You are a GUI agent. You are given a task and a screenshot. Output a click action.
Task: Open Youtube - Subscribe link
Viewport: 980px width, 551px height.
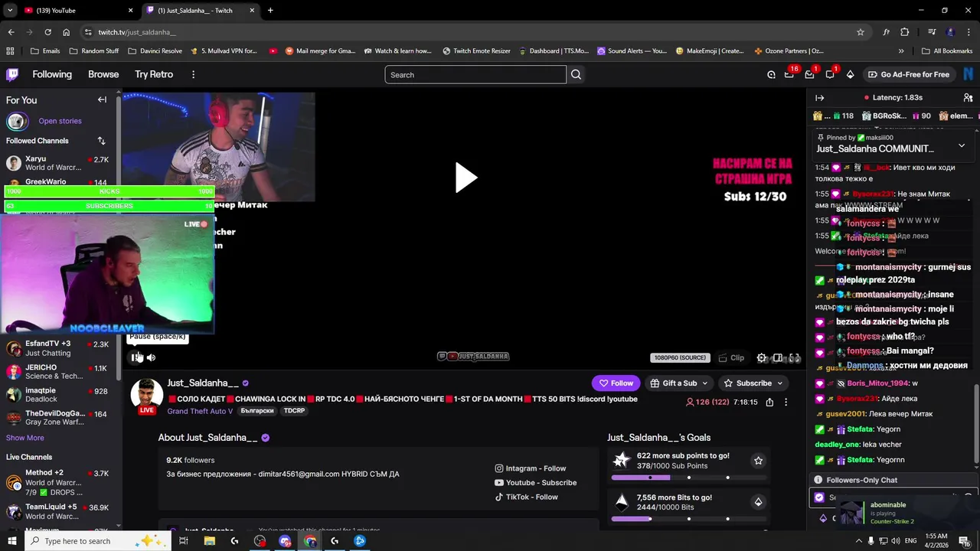[x=535, y=483]
